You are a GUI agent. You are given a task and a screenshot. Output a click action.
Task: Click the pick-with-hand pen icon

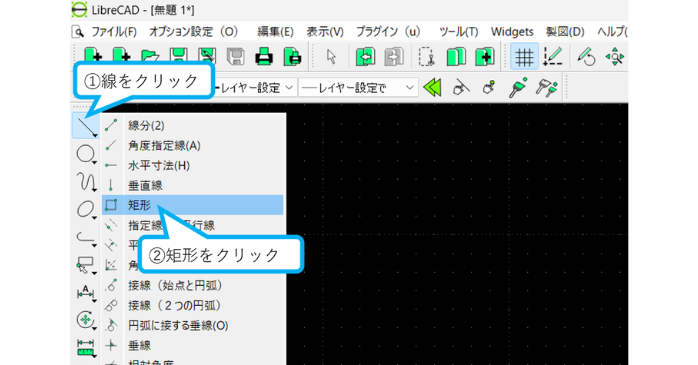461,87
